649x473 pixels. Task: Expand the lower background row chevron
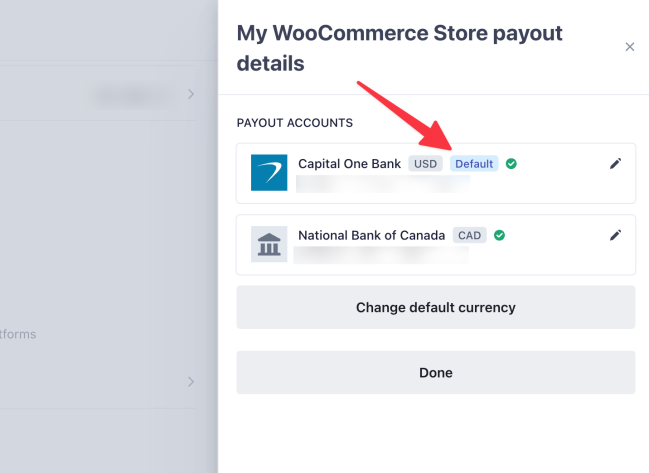pyautogui.click(x=191, y=382)
